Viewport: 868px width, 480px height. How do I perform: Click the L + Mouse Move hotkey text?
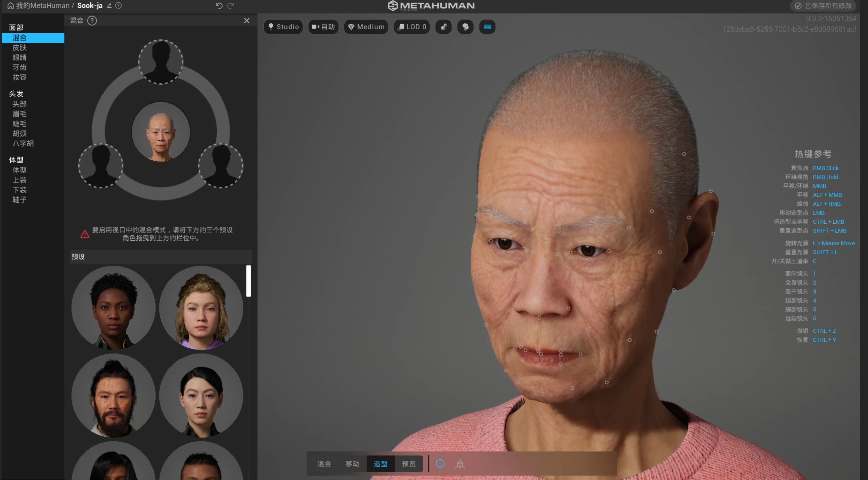click(834, 243)
